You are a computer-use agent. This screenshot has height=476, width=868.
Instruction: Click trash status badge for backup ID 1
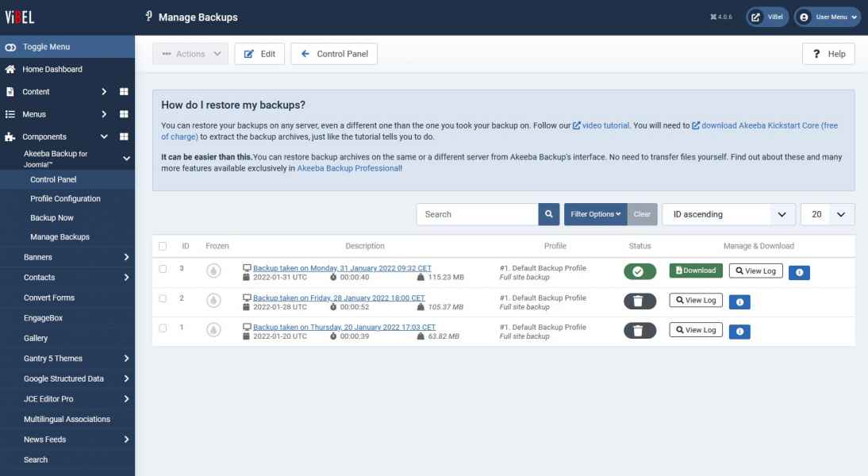pos(640,331)
